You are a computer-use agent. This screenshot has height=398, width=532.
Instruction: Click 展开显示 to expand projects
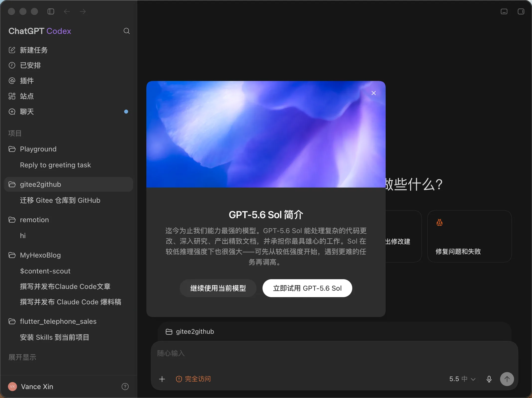[22, 357]
